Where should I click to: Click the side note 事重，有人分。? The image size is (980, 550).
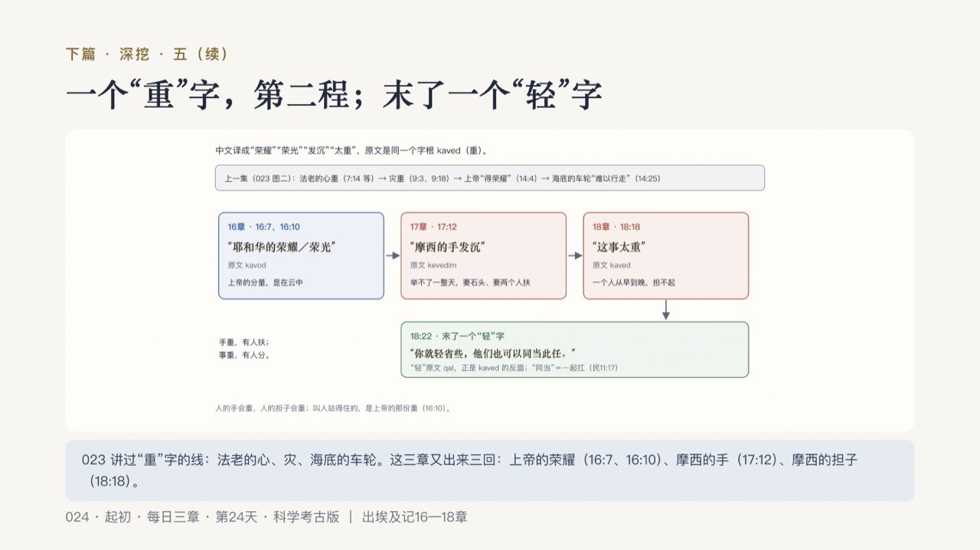244,355
